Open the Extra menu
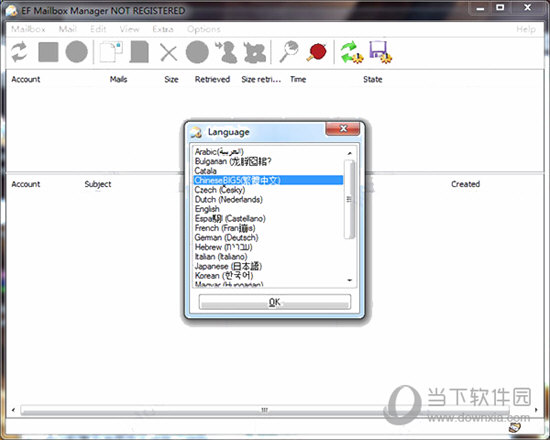Image resolution: width=550 pixels, height=440 pixels. (163, 29)
